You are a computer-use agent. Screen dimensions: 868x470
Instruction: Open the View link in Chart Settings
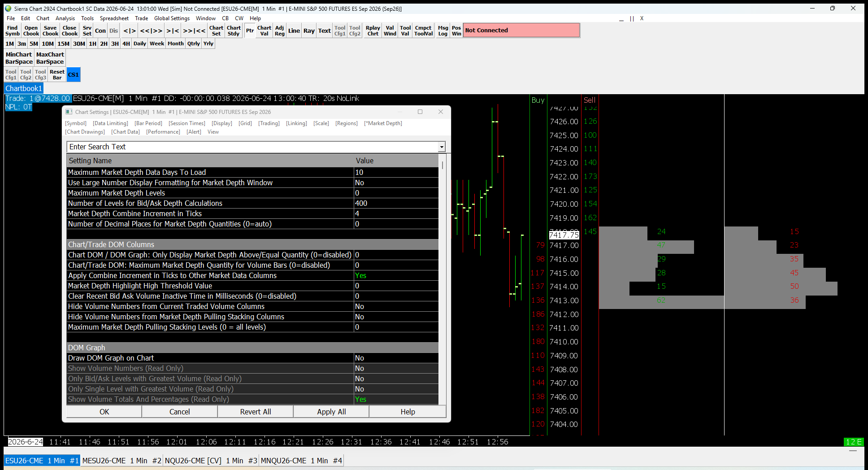tap(213, 132)
